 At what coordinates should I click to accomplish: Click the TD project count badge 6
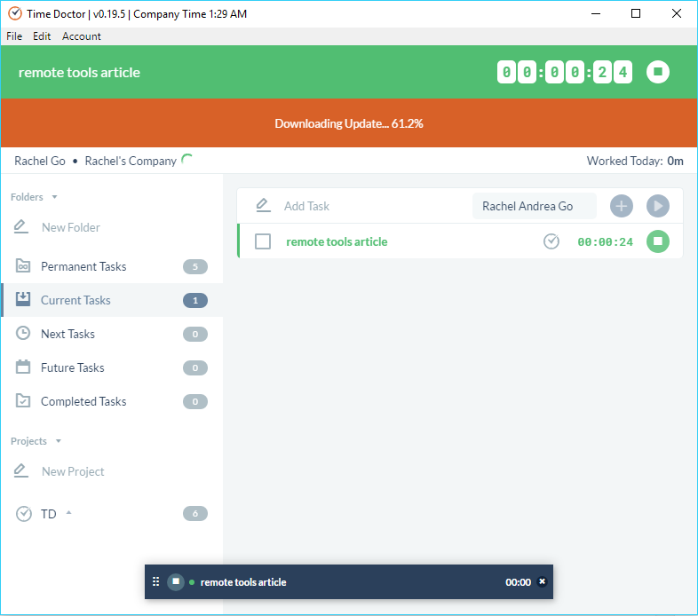tap(195, 514)
